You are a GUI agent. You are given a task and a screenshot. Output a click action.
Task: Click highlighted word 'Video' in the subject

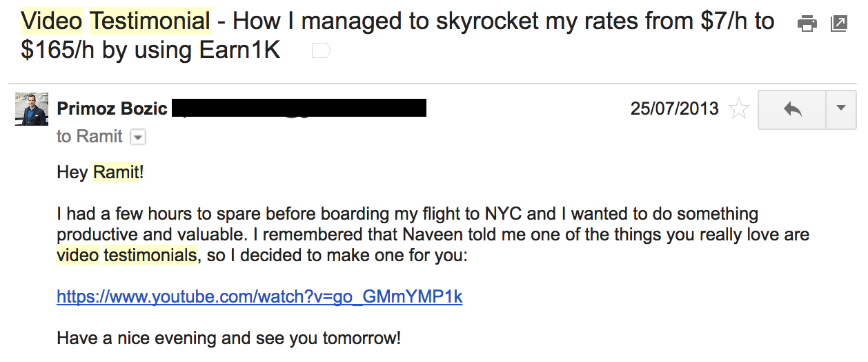[x=52, y=21]
